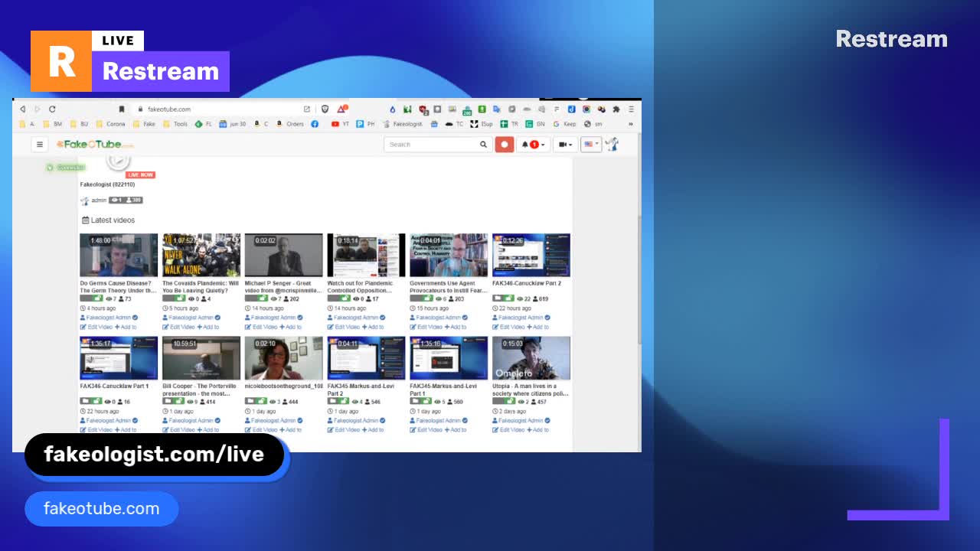Open the Fakeologist bookmark
980x551 pixels.
pyautogui.click(x=403, y=124)
